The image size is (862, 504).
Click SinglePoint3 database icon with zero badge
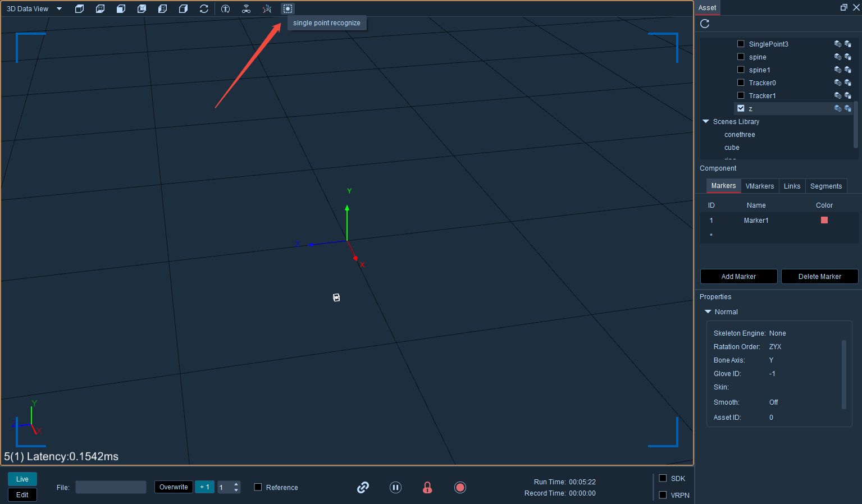point(837,44)
